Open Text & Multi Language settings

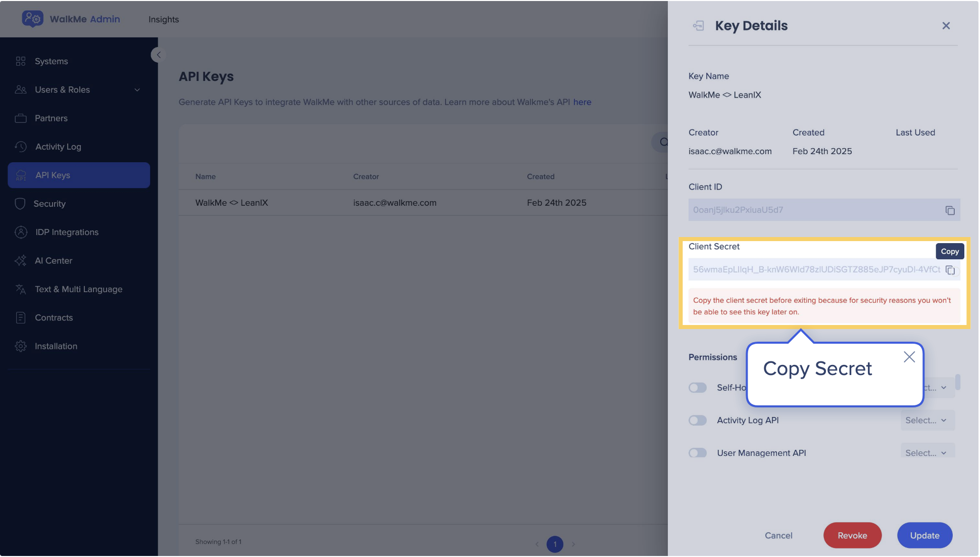pos(78,289)
